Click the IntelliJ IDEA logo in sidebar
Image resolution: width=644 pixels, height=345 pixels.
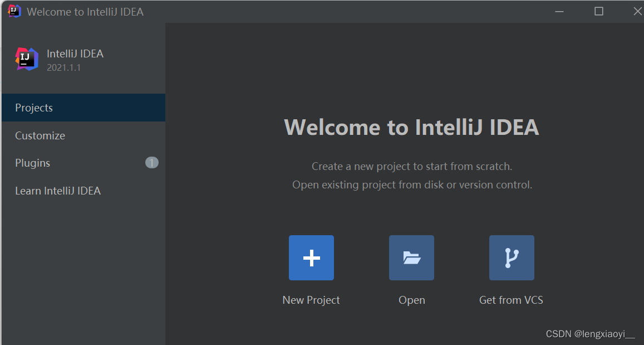coord(27,59)
